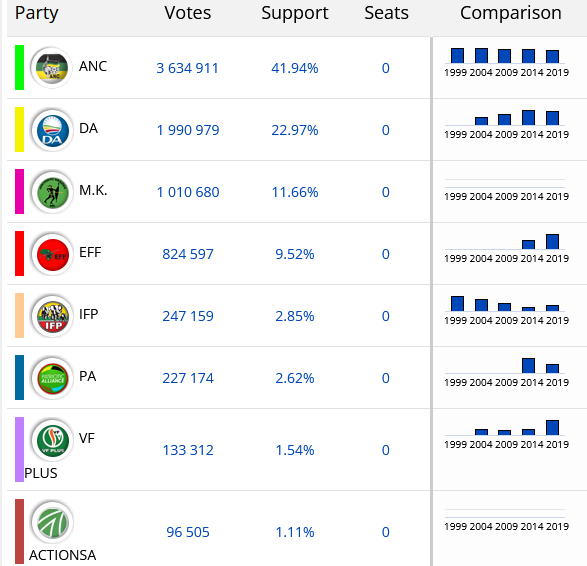Click the IFP party logo
This screenshot has height=566, width=587.
tap(52, 316)
